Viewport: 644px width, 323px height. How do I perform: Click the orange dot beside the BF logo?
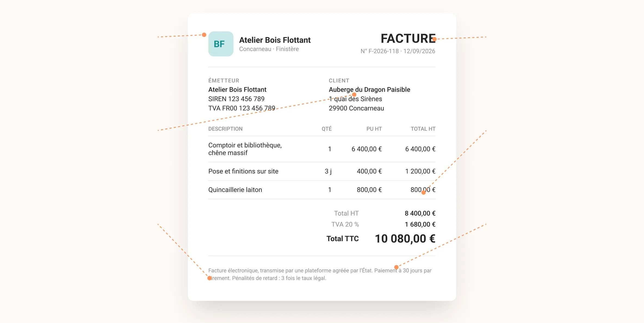point(204,35)
